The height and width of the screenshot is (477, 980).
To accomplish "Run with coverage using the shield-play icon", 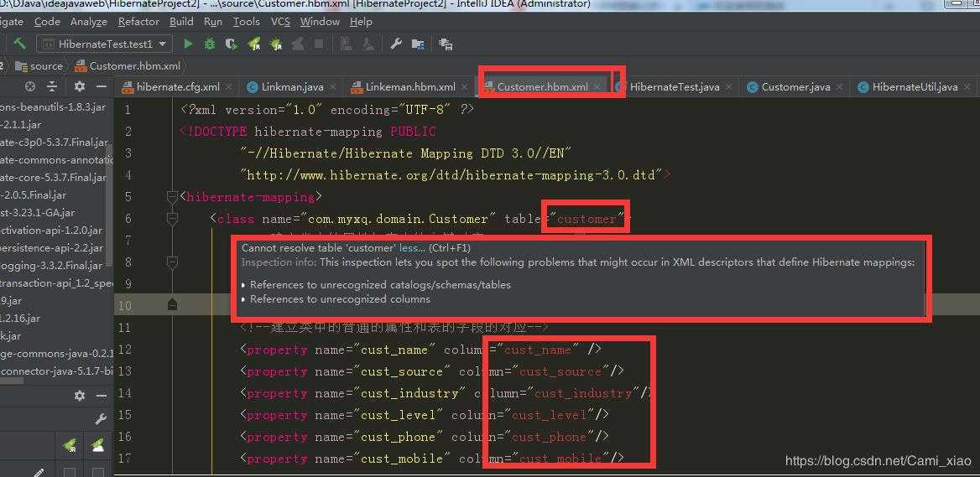I will point(232,44).
